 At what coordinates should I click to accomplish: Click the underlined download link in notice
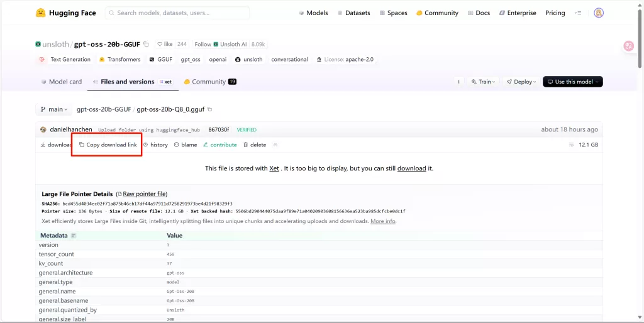tap(411, 168)
